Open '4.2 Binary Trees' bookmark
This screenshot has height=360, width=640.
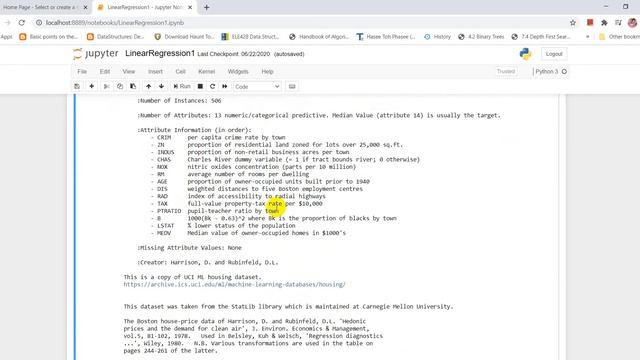[481, 37]
